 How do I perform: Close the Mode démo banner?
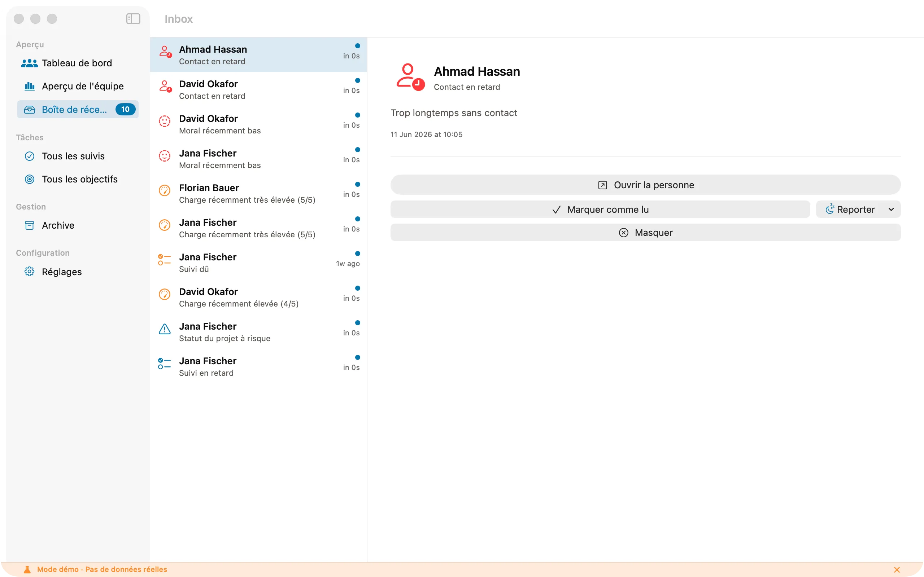(897, 570)
